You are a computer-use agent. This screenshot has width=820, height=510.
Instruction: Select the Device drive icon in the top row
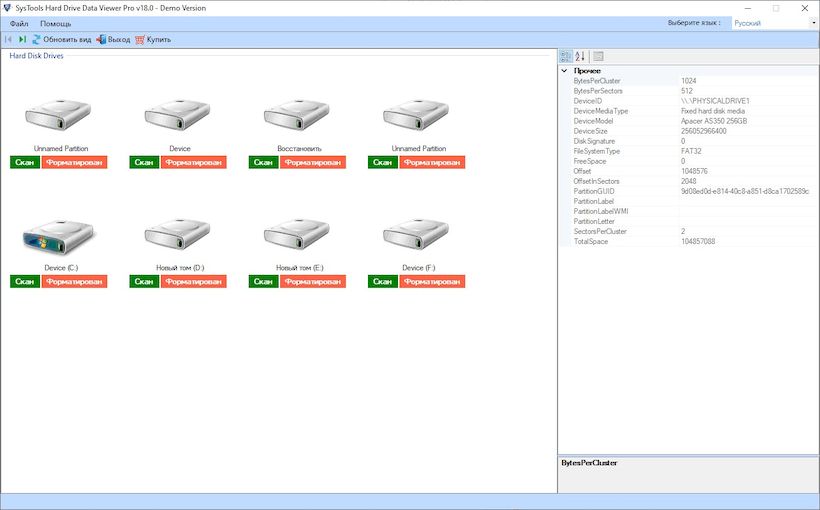(177, 115)
